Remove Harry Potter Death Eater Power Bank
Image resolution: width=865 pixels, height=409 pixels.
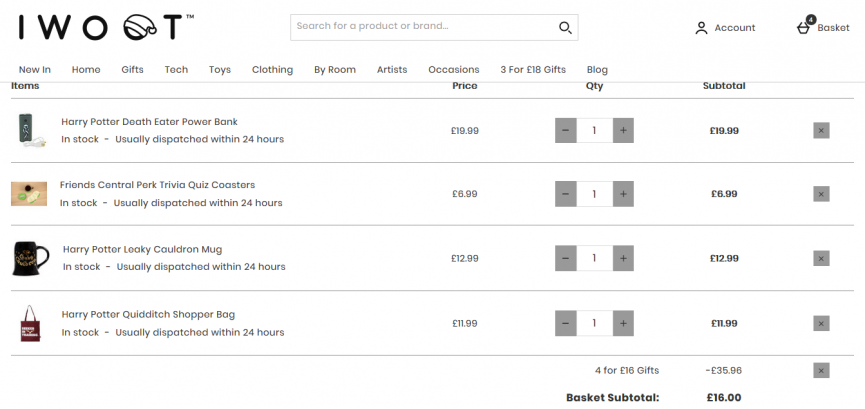[821, 130]
